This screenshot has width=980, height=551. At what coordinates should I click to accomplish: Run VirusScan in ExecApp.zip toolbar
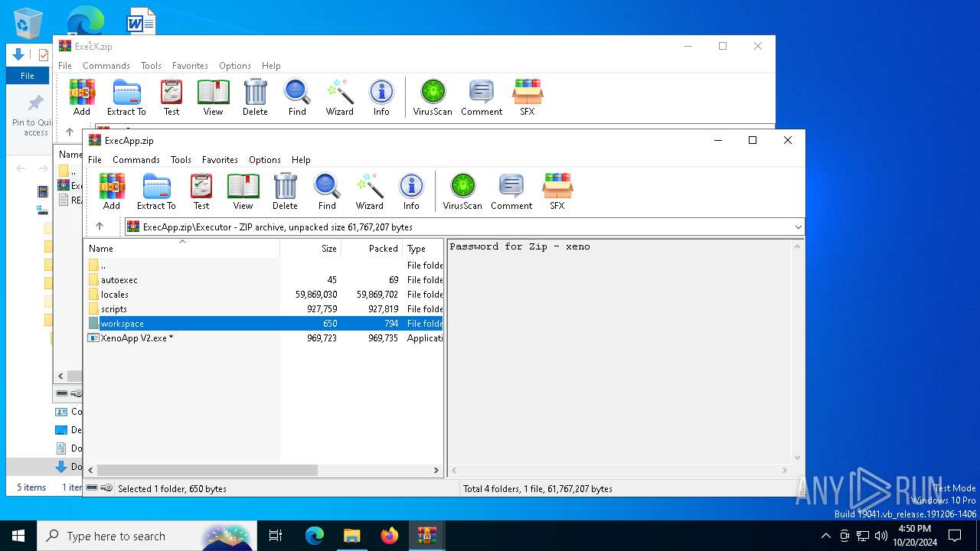point(462,191)
